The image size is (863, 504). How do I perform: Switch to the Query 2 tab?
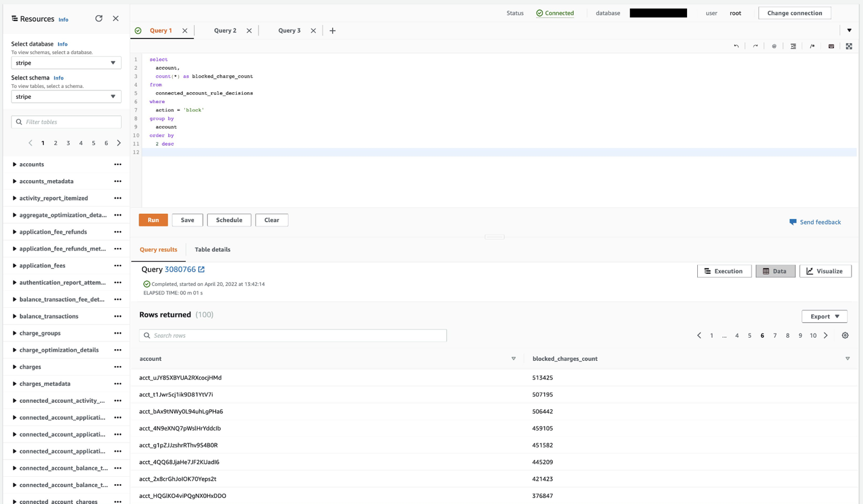(x=225, y=31)
